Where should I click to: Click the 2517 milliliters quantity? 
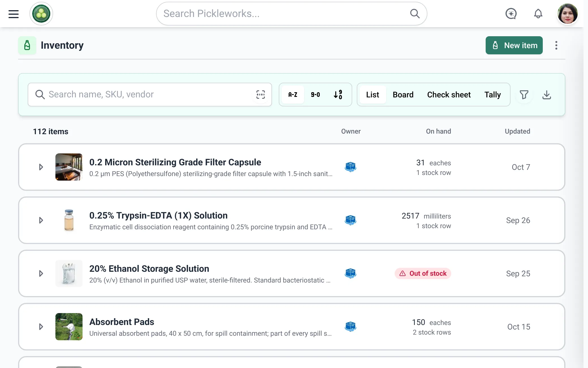pyautogui.click(x=426, y=216)
